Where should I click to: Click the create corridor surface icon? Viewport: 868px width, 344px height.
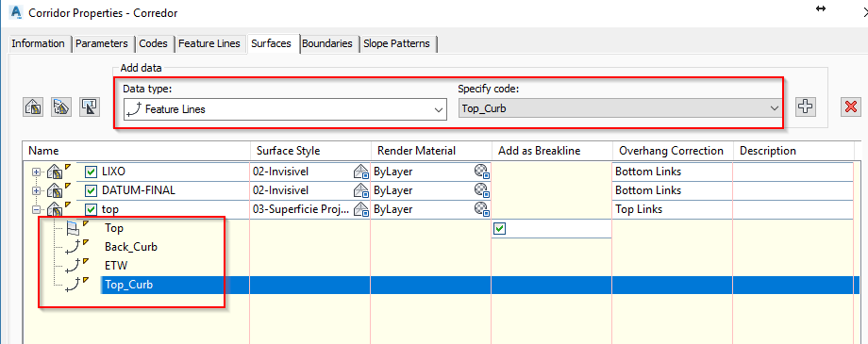point(34,106)
